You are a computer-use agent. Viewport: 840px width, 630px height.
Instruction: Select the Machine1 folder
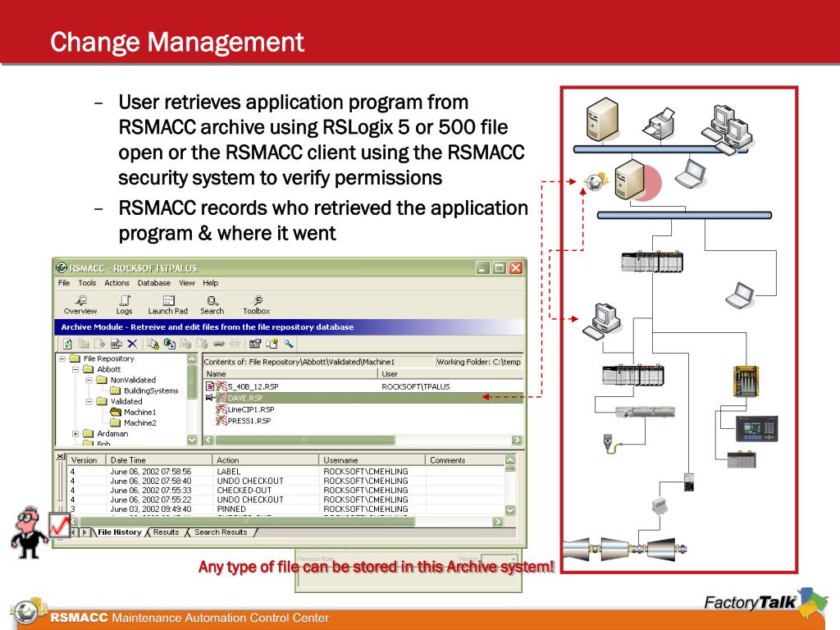[133, 412]
